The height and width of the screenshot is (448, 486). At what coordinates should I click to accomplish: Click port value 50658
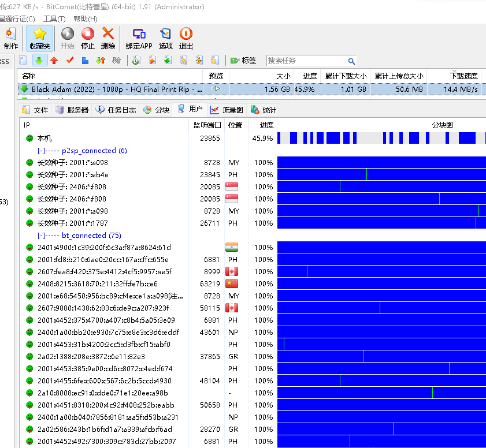click(x=210, y=405)
